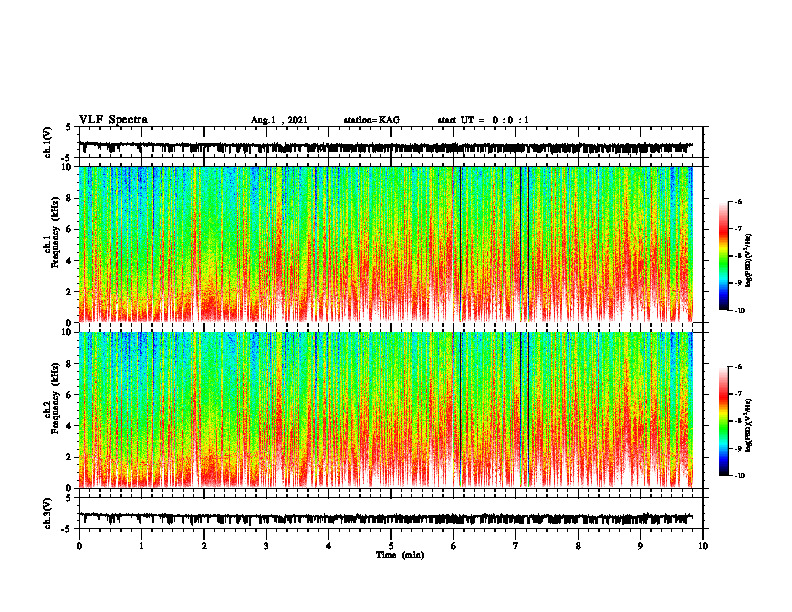The height and width of the screenshot is (612, 792).
Task: Click time axis tick label "5"
Action: 391,546
